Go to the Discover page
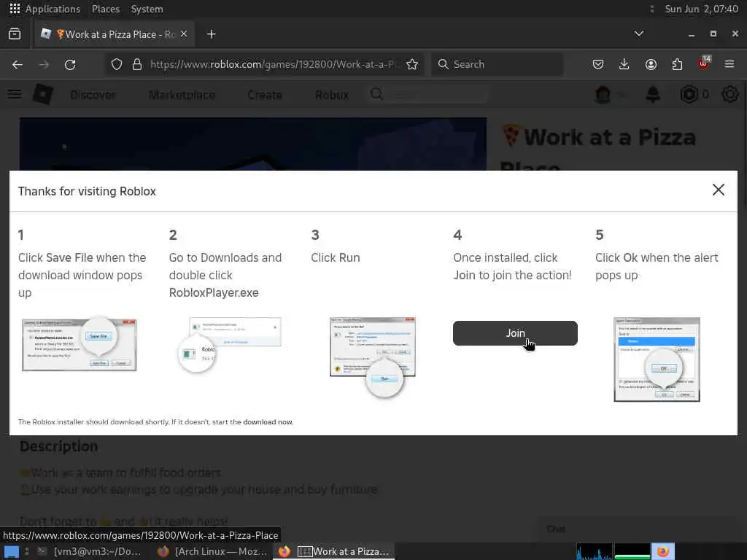 coord(93,95)
